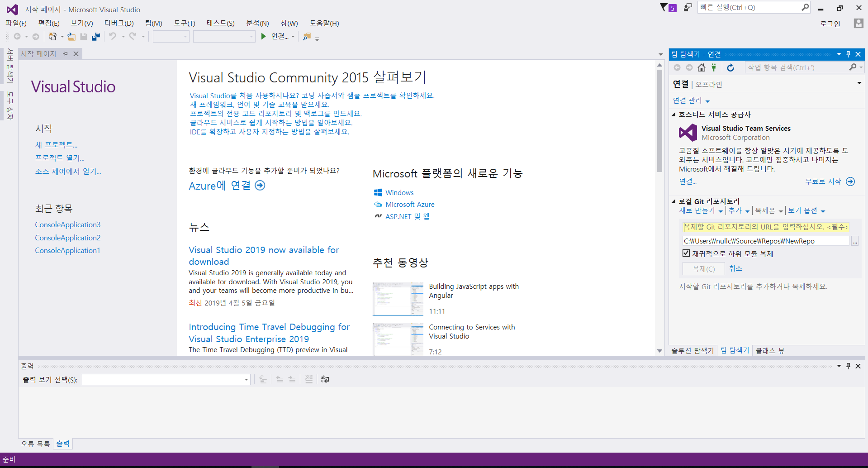
Task: Open the Building JavaScript apps with Angular thumbnail
Action: tap(398, 299)
